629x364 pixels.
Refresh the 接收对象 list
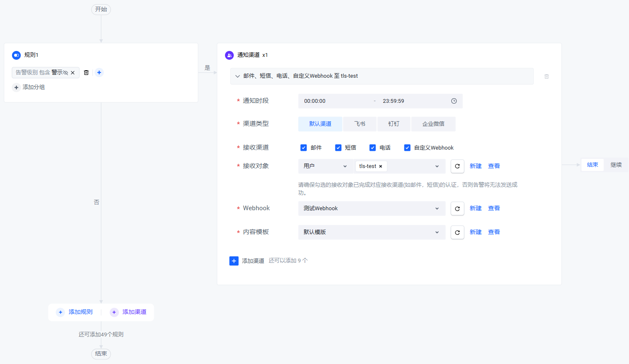coord(458,166)
